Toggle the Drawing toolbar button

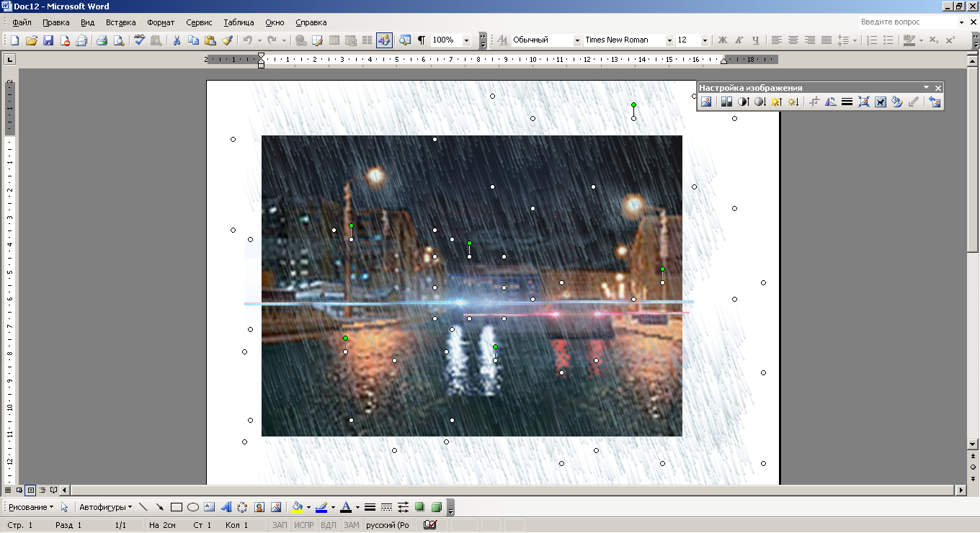[x=383, y=40]
